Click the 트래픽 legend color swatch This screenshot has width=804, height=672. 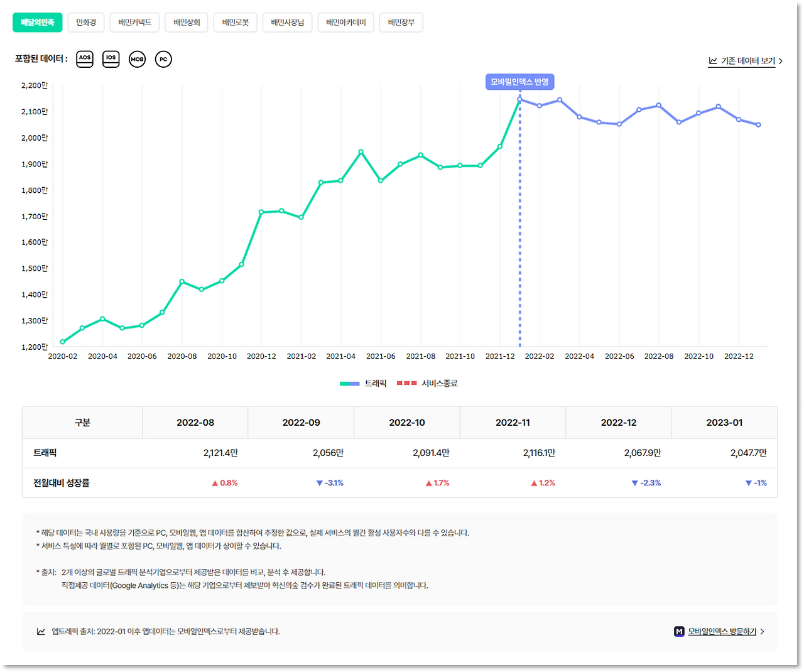click(350, 383)
